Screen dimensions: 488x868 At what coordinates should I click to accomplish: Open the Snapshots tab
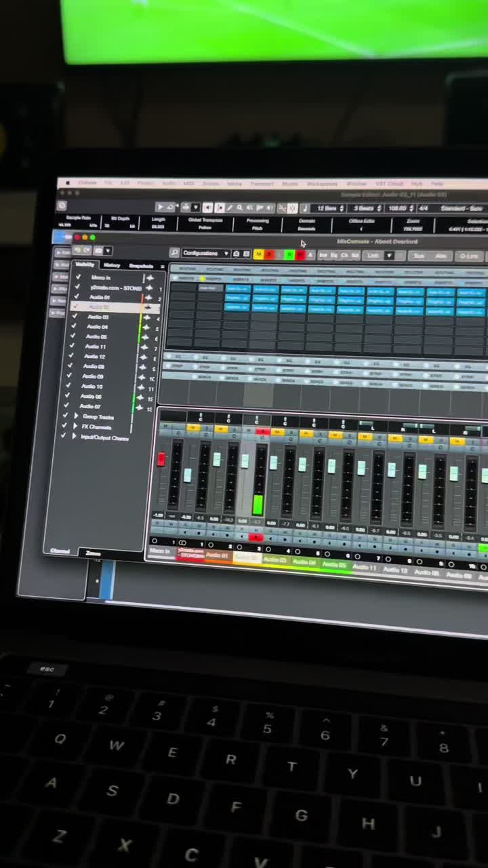tap(141, 266)
